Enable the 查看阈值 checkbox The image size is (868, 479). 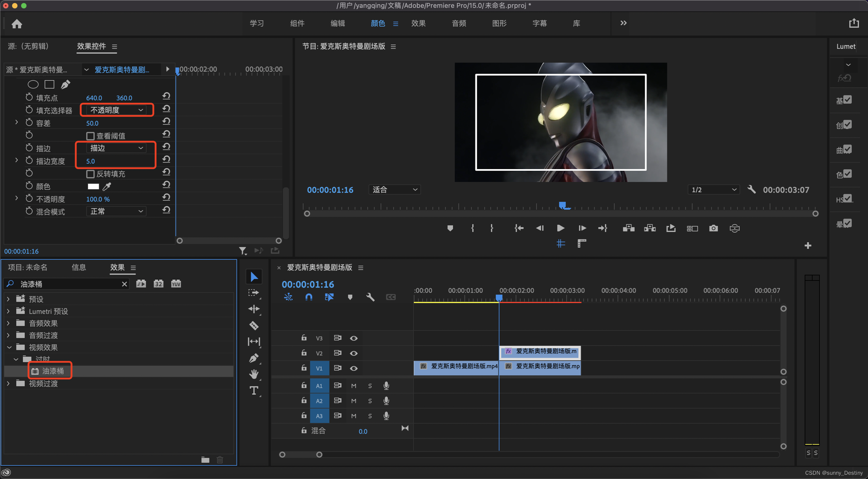click(x=90, y=136)
